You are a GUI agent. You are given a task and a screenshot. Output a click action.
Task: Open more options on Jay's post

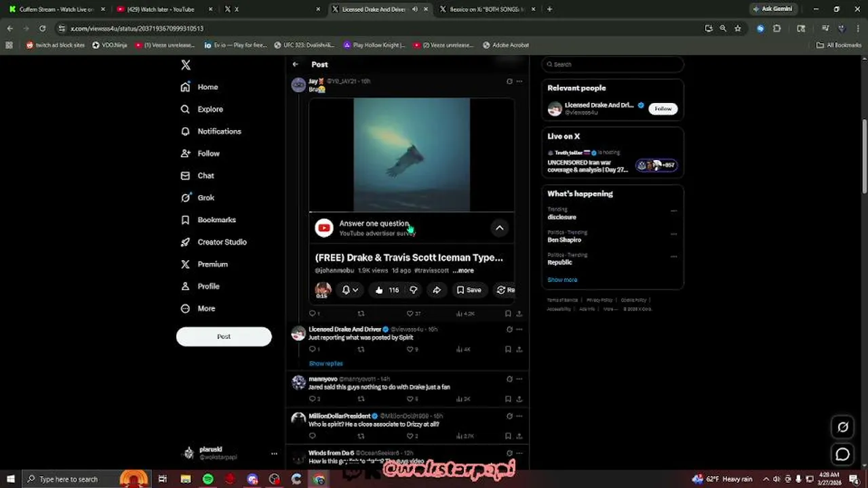click(519, 81)
